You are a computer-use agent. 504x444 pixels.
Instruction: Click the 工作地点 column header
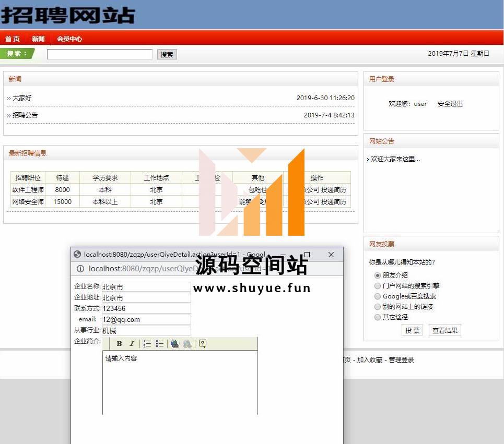[156, 177]
